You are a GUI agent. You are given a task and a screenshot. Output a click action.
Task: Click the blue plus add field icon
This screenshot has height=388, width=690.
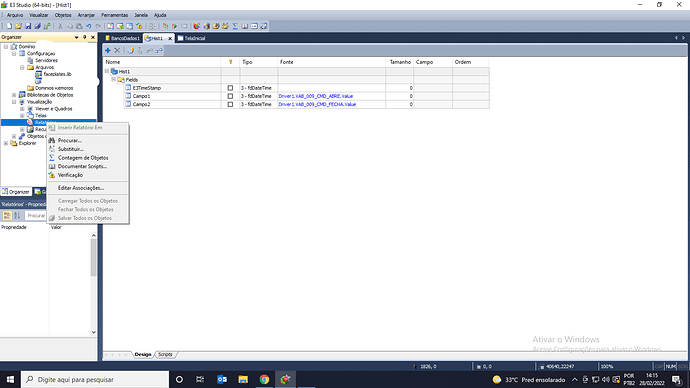108,51
